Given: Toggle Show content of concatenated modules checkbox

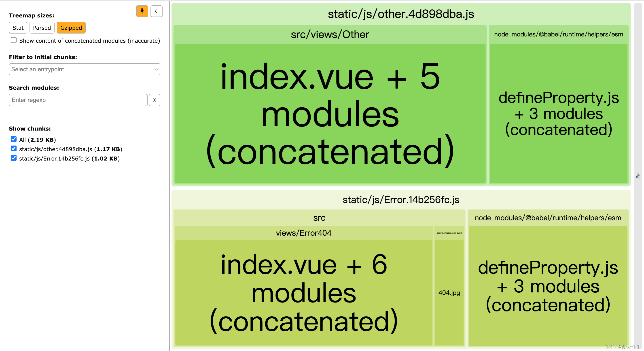Looking at the screenshot, I should click(x=13, y=41).
